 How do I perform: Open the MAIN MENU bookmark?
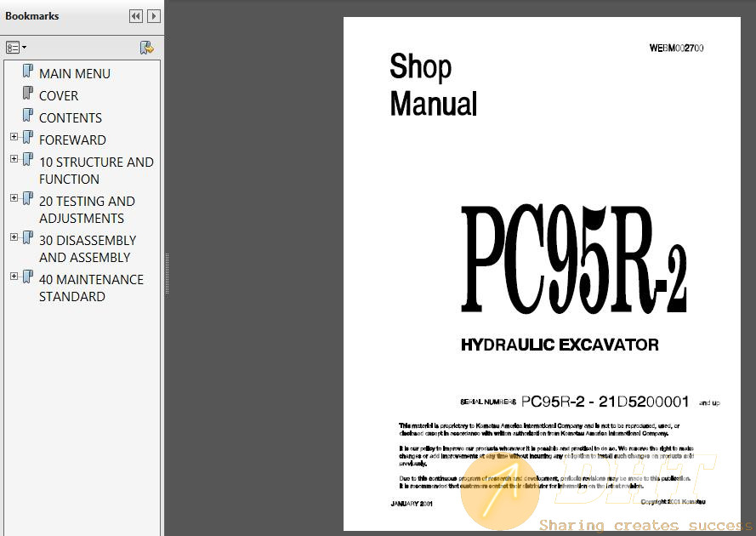75,74
